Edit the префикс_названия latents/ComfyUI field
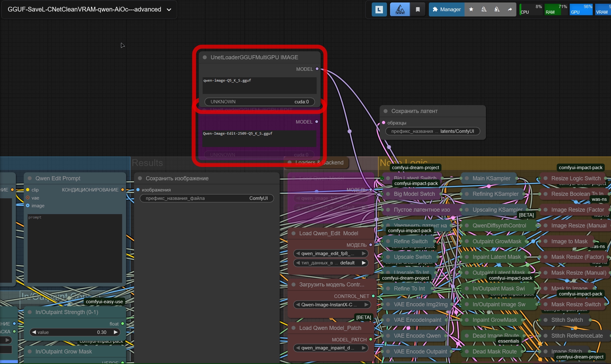 click(432, 131)
